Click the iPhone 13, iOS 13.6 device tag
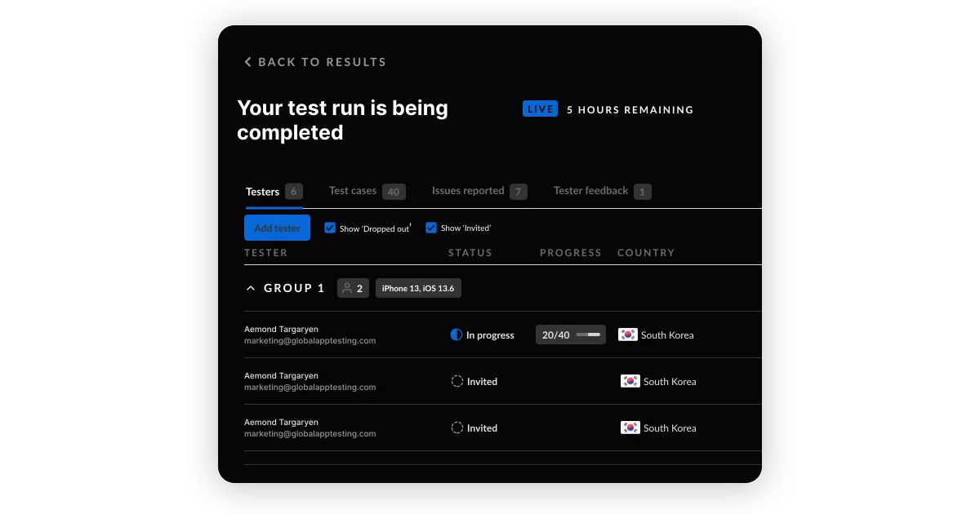Image resolution: width=980 pixels, height=514 pixels. 418,288
